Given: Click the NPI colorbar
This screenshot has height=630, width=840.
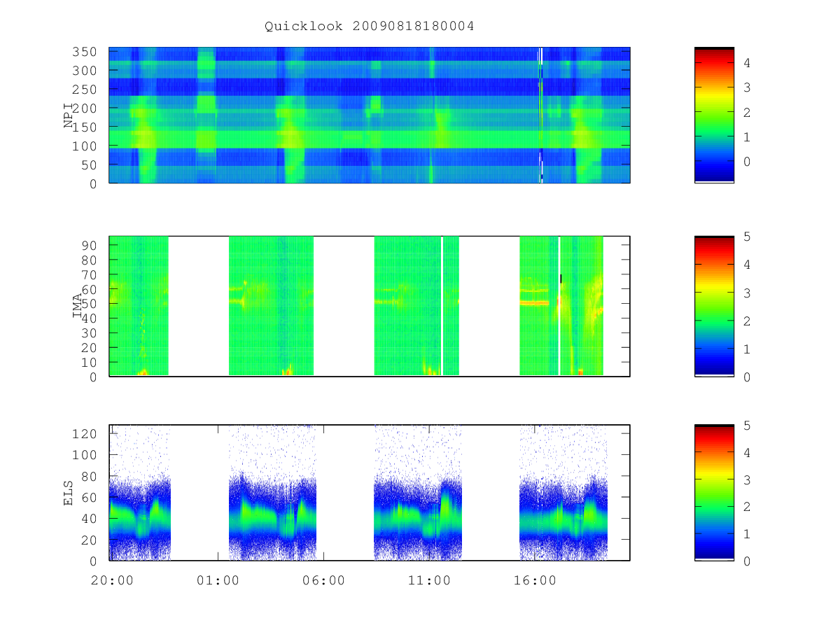Looking at the screenshot, I should click(714, 115).
